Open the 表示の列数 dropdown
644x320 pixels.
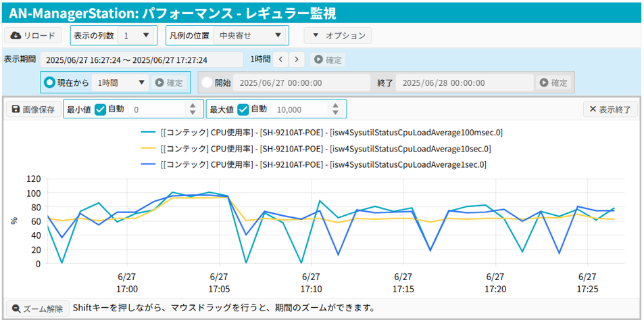pos(136,35)
